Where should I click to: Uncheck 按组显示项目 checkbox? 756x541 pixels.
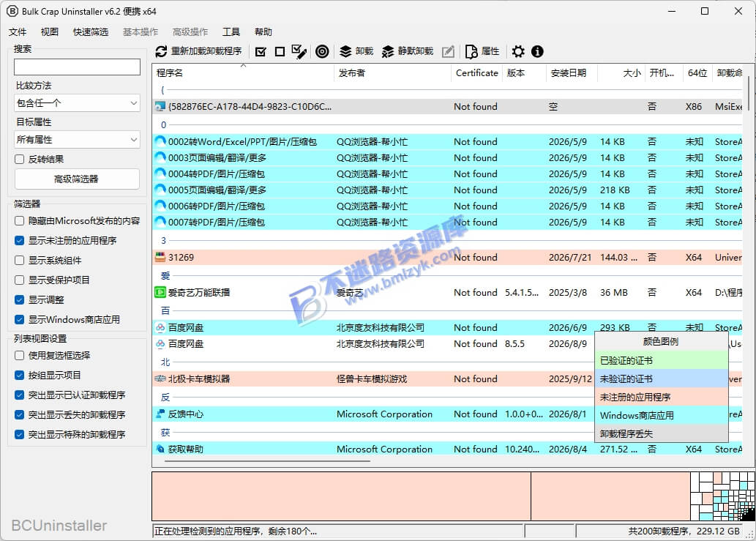[20, 375]
